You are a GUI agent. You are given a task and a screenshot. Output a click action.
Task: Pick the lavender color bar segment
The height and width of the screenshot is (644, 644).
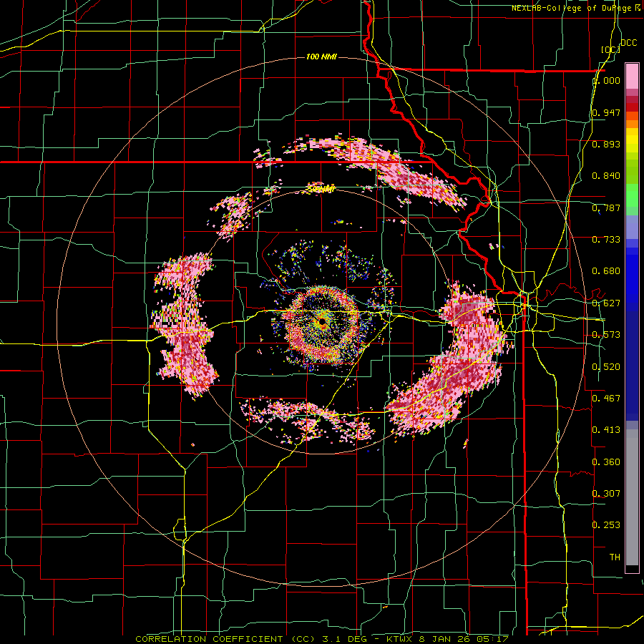(x=632, y=227)
